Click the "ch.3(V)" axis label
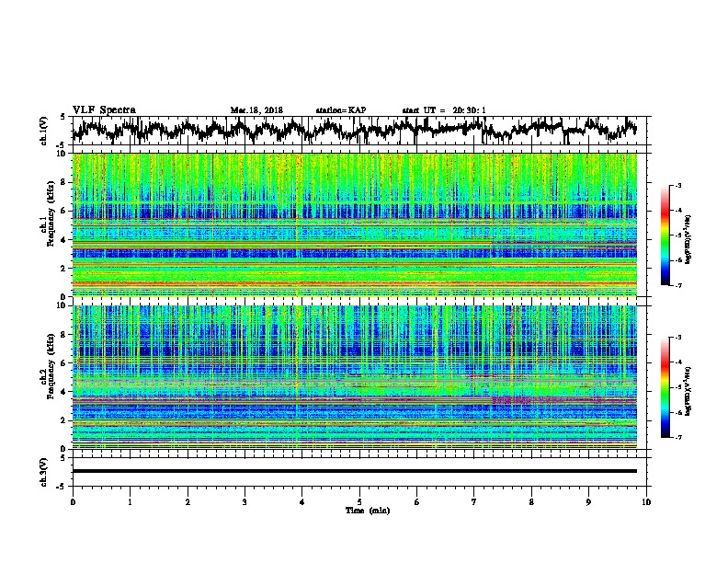 click(x=44, y=472)
